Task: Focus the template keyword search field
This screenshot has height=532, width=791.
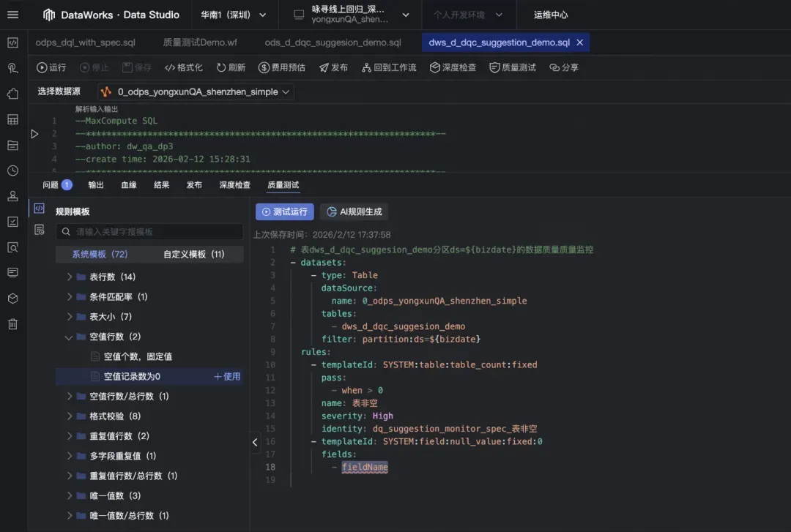Action: [x=149, y=231]
